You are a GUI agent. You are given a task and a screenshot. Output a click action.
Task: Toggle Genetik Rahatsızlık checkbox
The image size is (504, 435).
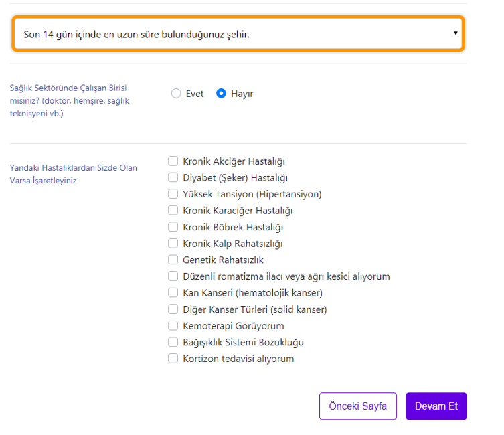(x=173, y=260)
